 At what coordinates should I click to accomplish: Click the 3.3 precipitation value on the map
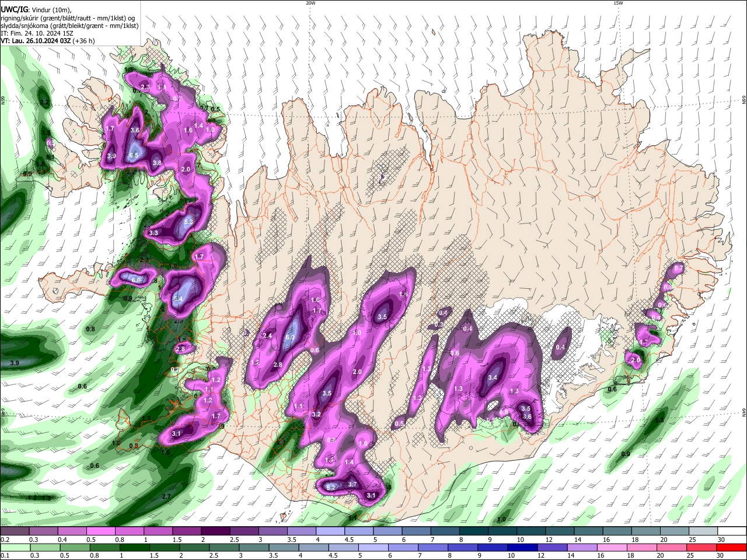(153, 233)
